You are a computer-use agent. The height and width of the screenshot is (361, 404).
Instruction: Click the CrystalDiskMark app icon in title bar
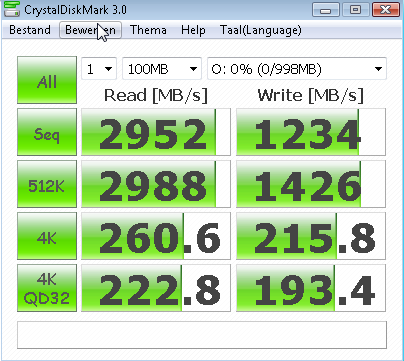[x=12, y=9]
